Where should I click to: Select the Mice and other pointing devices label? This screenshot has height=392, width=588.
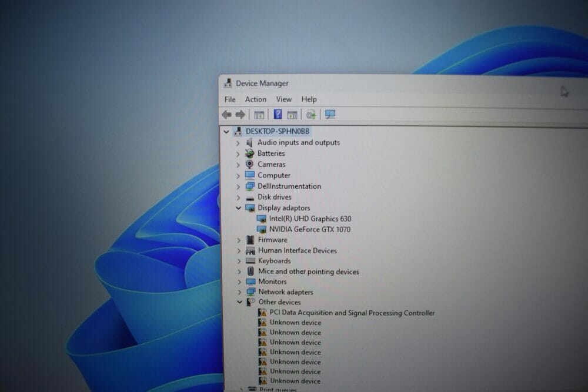tap(309, 272)
